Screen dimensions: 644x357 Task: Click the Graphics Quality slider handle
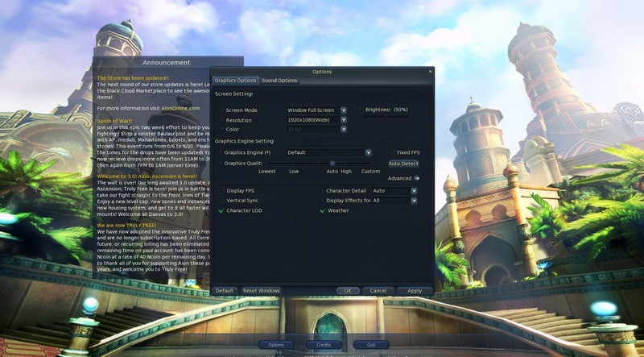332,164
